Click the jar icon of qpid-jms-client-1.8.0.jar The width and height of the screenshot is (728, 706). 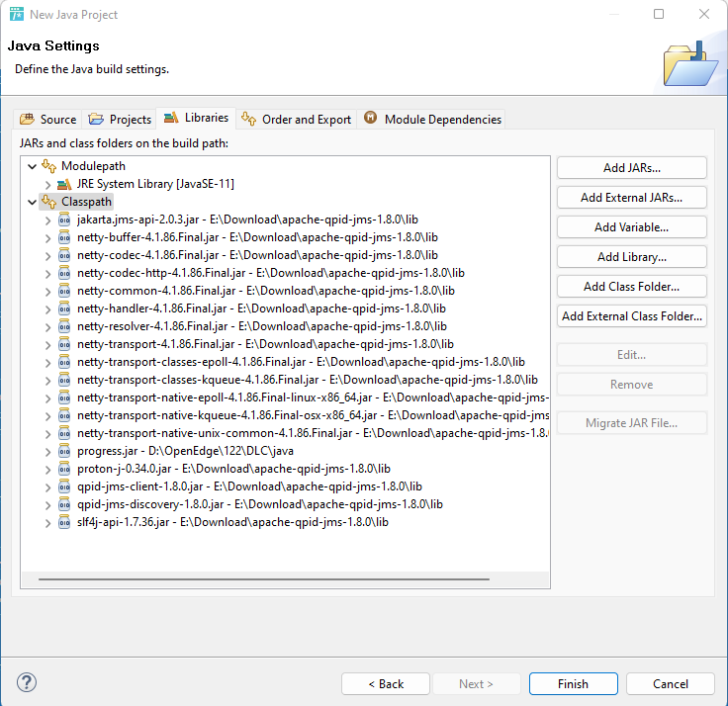coord(64,486)
